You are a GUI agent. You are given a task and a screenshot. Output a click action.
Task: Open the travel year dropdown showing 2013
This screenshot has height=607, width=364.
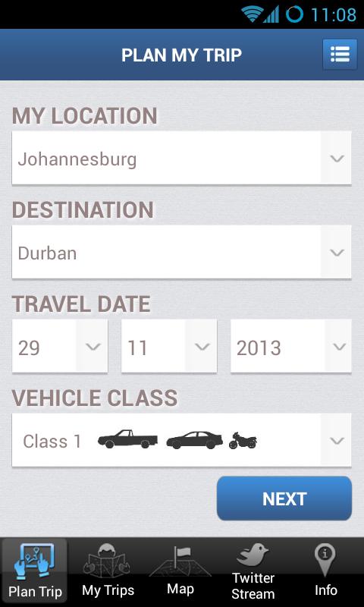[291, 346]
